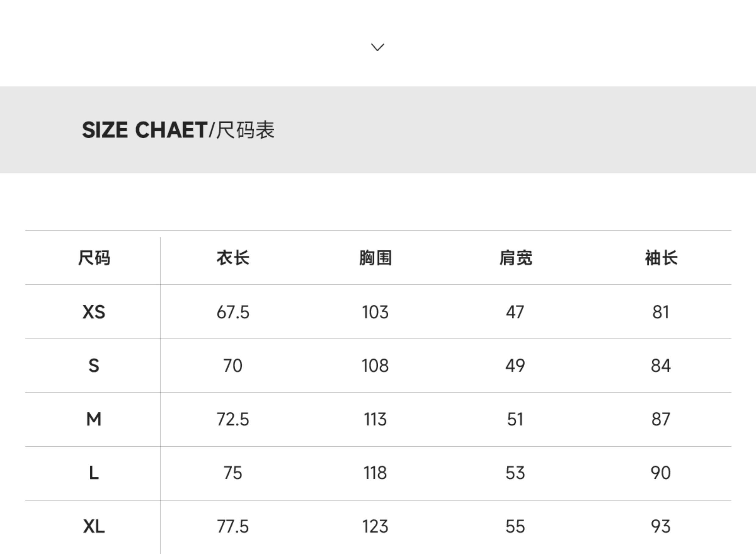Pick the S size row label
756x554 pixels.
point(94,365)
